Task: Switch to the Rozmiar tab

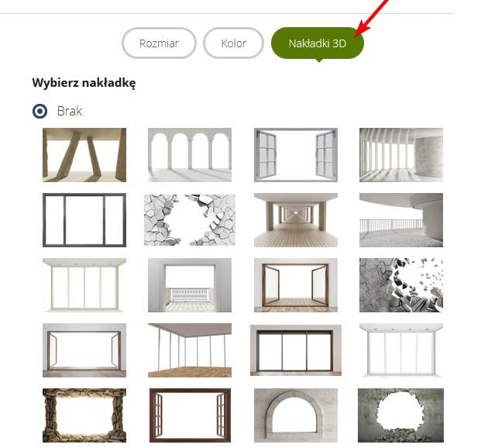Action: pos(159,43)
